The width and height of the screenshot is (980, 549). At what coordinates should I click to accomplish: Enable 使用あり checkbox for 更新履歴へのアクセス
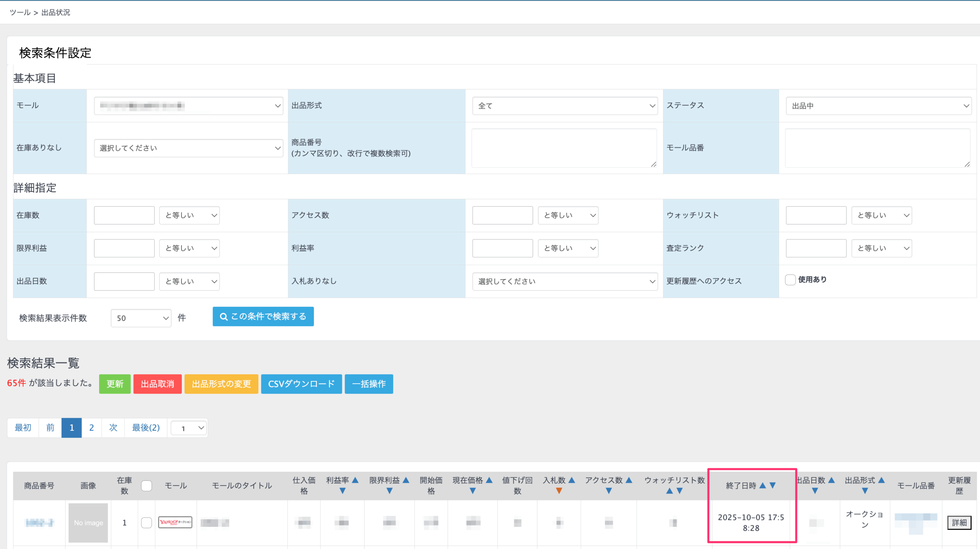[x=790, y=280]
